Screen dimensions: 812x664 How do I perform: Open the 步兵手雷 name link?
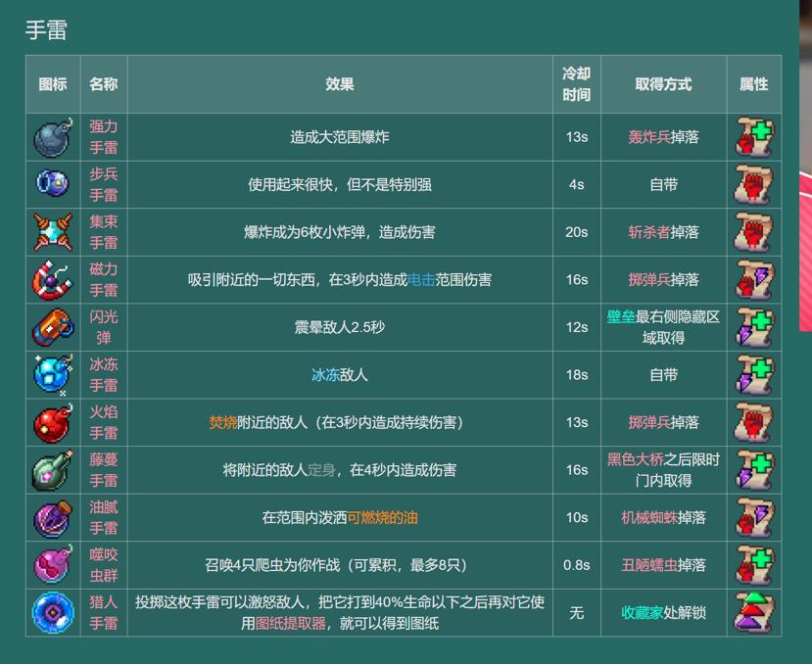104,185
